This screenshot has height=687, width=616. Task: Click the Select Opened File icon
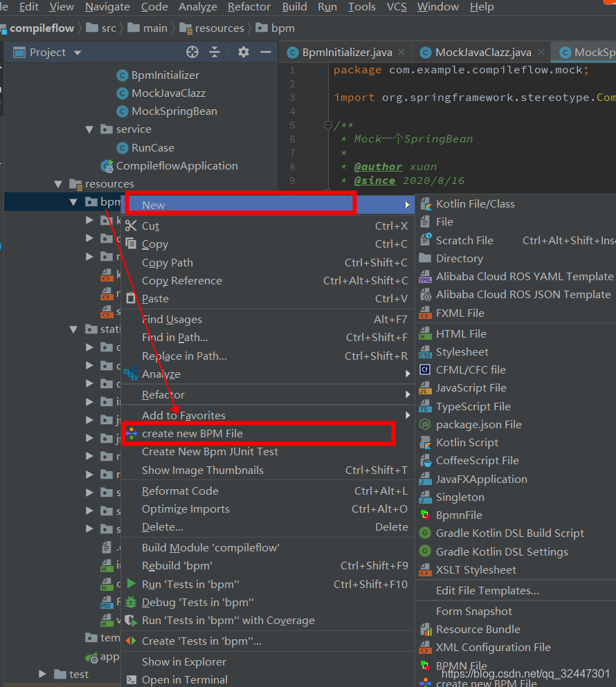click(x=192, y=52)
